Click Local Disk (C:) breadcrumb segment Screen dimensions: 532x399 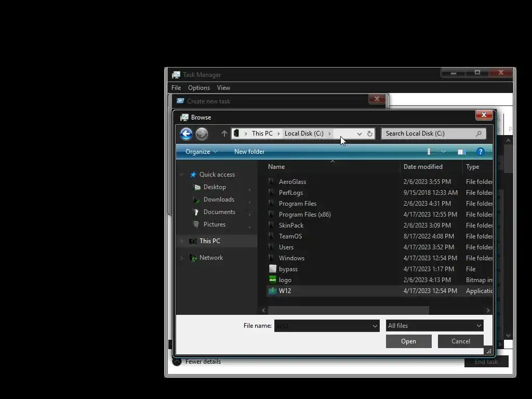click(304, 134)
